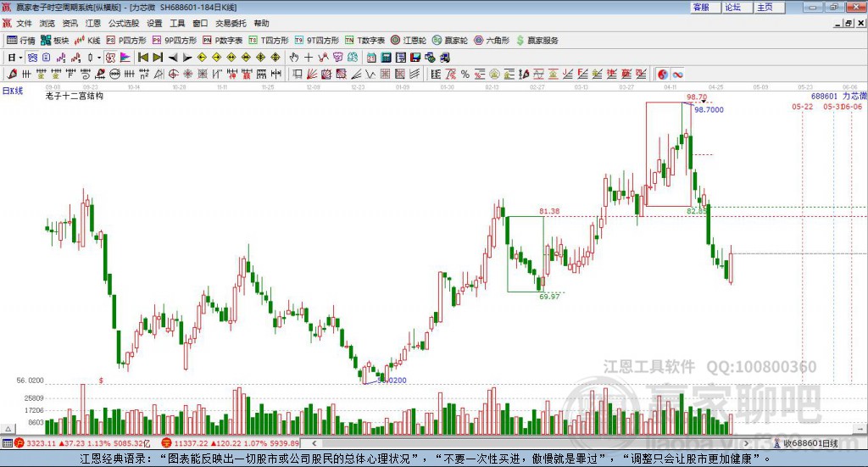
Task: Select the zigzag wave line tool
Action: (370, 74)
